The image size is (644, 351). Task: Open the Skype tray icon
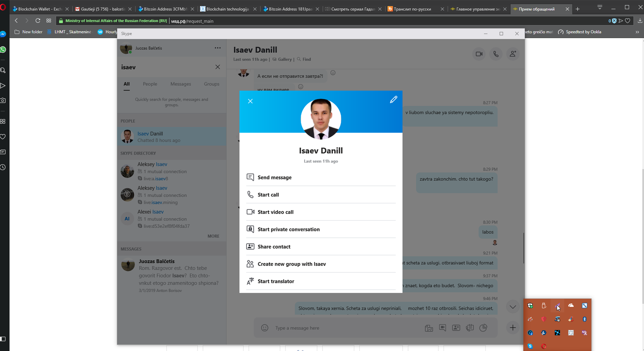(x=530, y=346)
